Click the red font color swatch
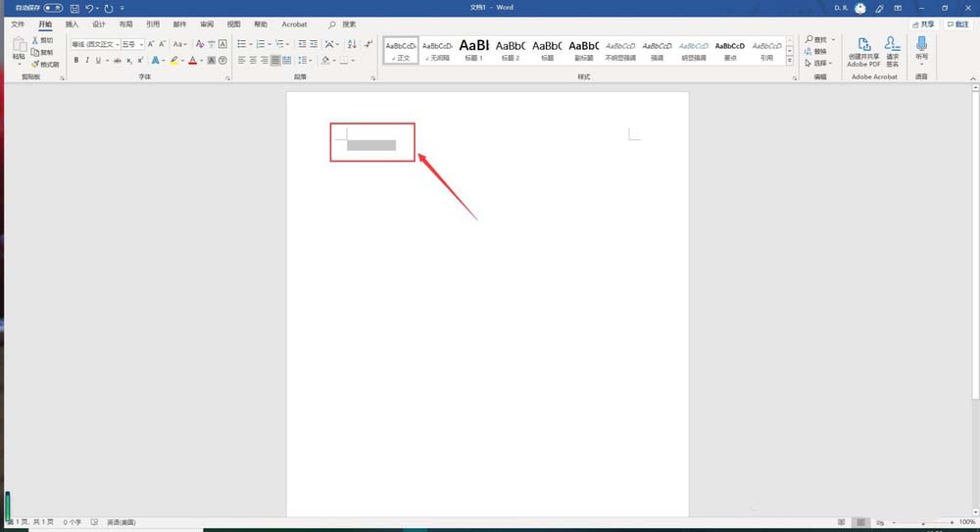Screen dimensions: 980x532 click(x=192, y=61)
